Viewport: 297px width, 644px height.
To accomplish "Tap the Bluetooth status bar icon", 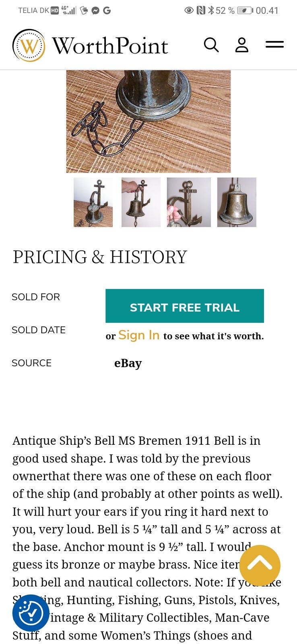I will coord(210,10).
